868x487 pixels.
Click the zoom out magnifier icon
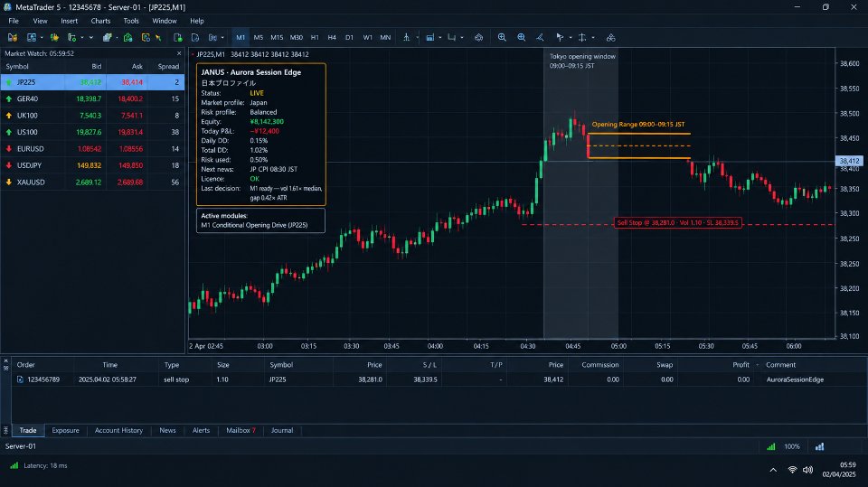521,38
